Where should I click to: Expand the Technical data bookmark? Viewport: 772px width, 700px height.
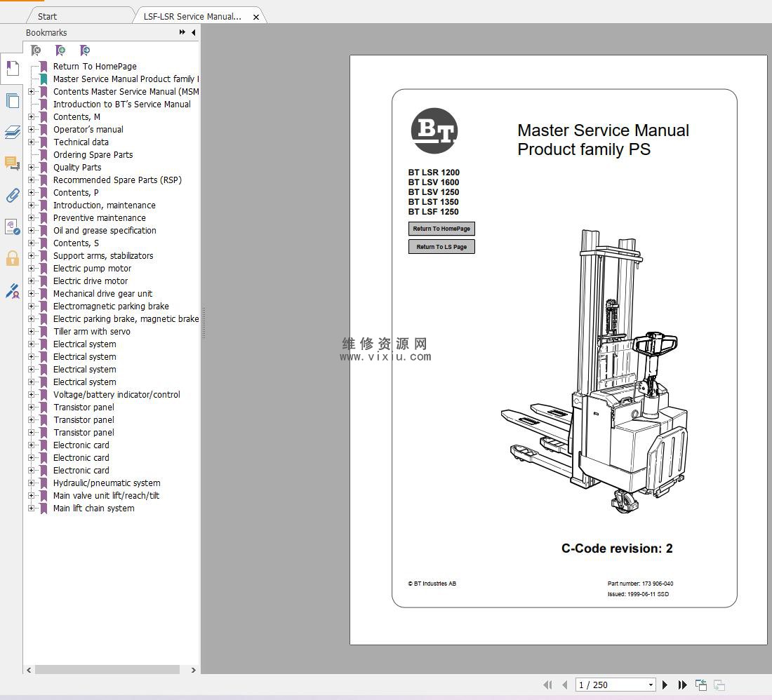(x=31, y=142)
